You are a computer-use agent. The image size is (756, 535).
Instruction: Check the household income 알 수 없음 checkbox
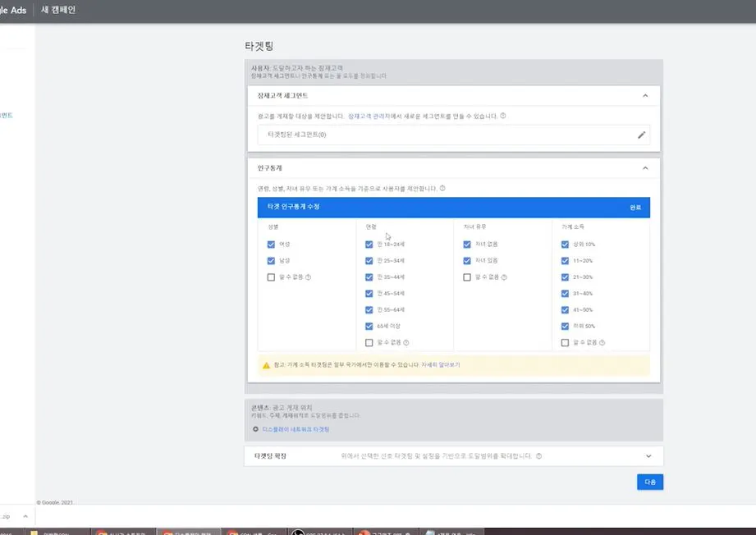click(x=565, y=343)
